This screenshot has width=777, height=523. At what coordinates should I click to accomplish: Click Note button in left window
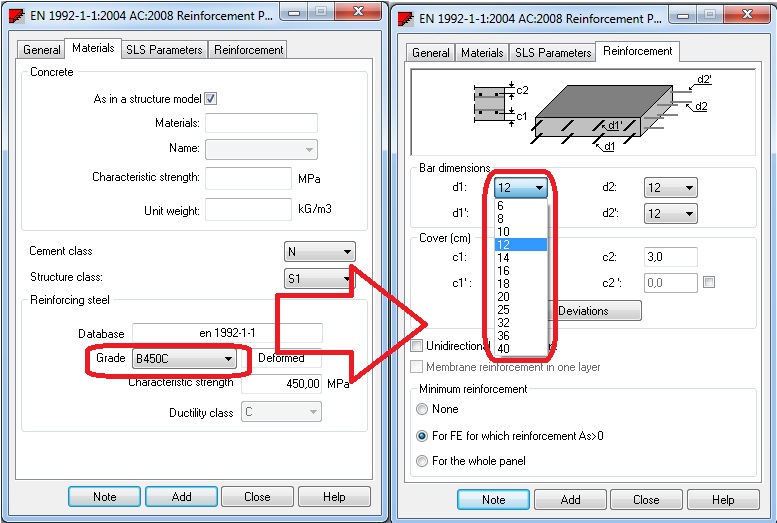point(105,497)
